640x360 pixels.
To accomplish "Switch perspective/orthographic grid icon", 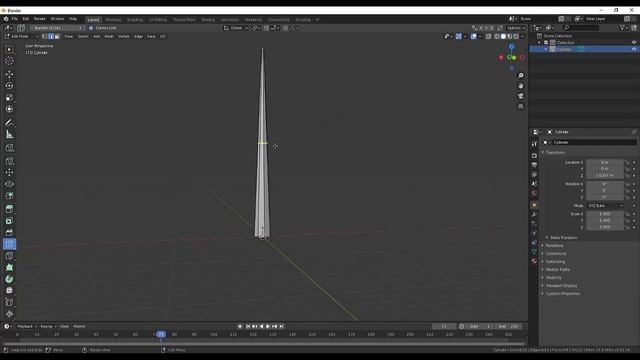I will (520, 107).
